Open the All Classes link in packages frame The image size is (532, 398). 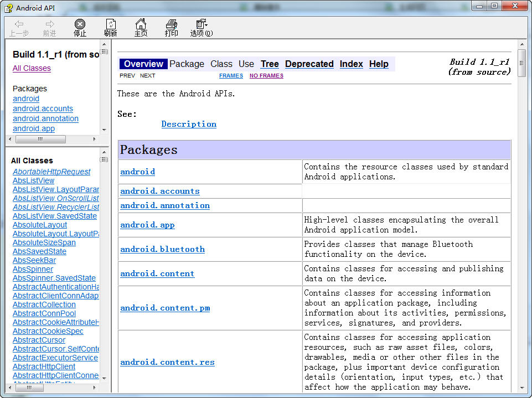pos(32,68)
